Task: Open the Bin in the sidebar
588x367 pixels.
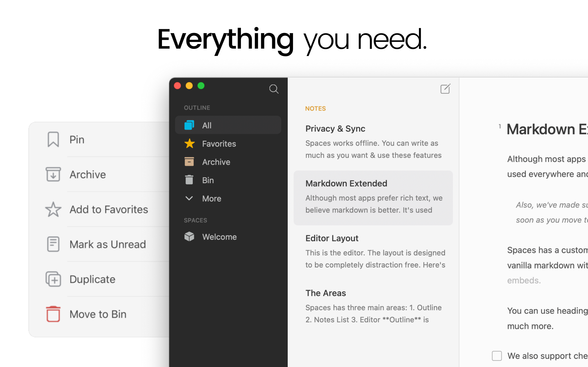Action: click(208, 180)
